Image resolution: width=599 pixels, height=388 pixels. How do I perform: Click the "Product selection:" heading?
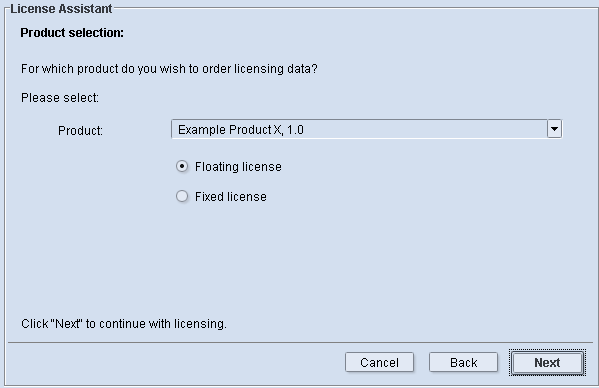[72, 33]
